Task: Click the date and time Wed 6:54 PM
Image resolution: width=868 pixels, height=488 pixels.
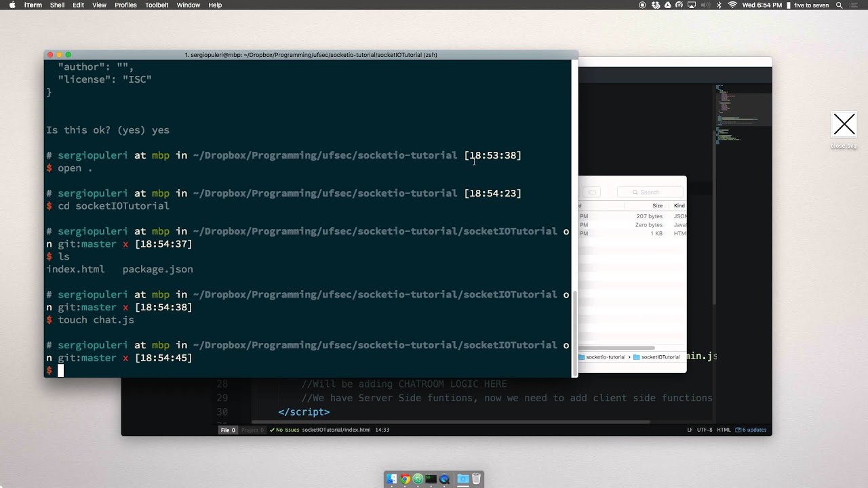Action: coord(762,5)
